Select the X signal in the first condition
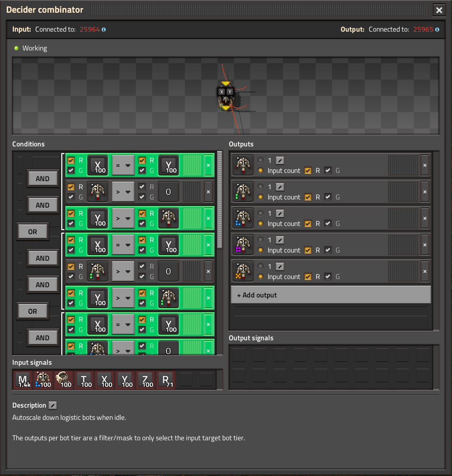The image size is (452, 476). click(x=98, y=165)
